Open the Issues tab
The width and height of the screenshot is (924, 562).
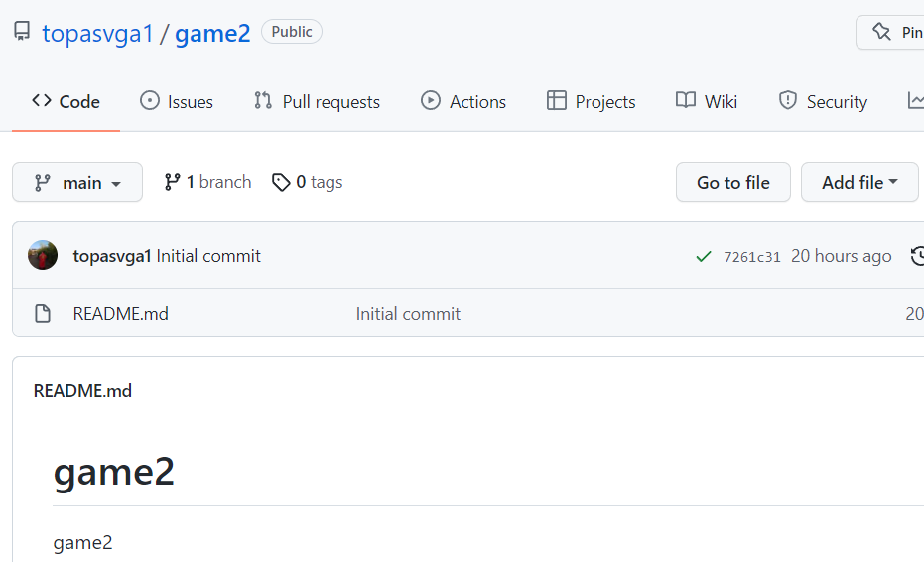pyautogui.click(x=177, y=101)
